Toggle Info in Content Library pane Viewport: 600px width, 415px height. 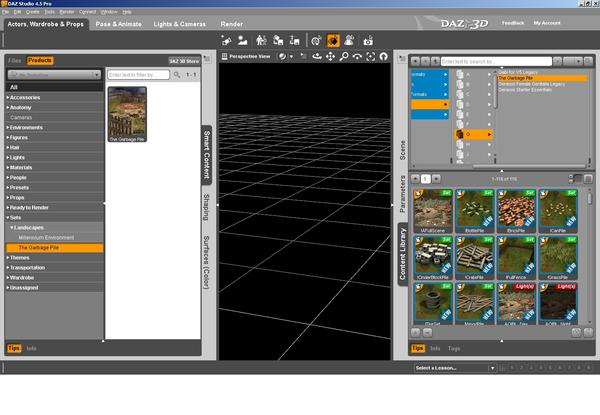(x=435, y=348)
